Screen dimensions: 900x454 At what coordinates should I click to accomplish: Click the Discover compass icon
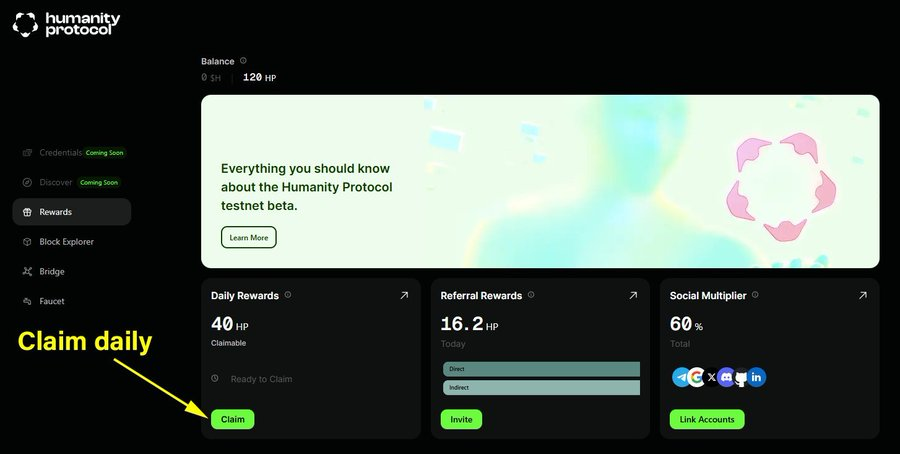pos(27,183)
